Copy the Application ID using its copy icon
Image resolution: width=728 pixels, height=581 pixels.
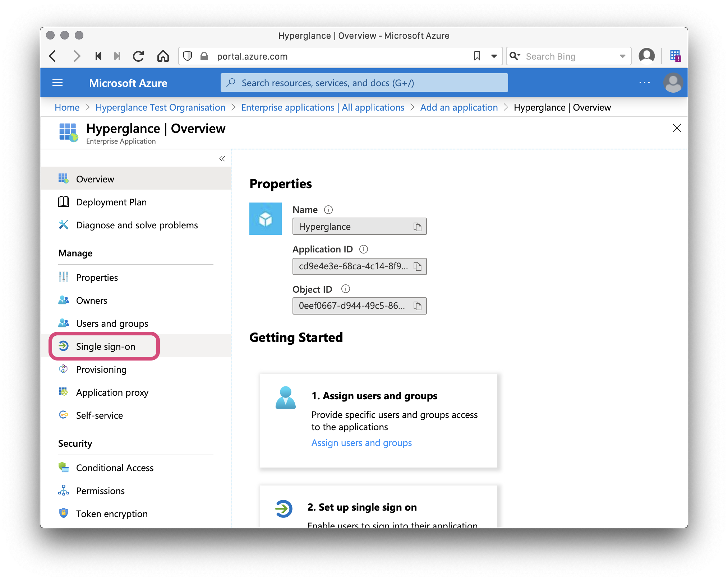point(418,266)
